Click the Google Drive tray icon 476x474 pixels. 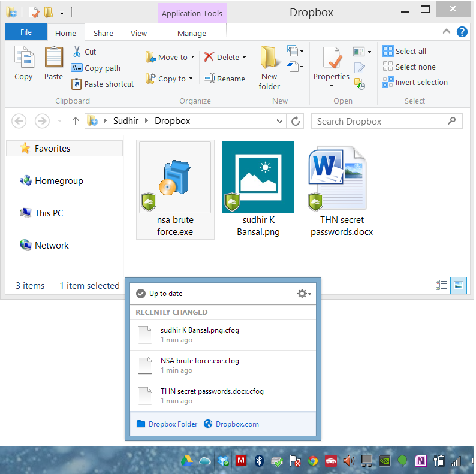click(187, 461)
